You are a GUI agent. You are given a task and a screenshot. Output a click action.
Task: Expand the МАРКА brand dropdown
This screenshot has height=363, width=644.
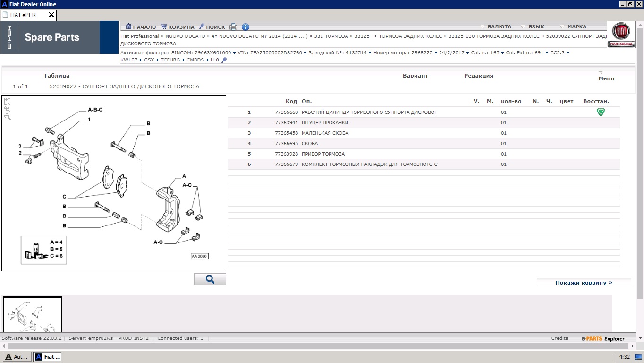coord(573,27)
